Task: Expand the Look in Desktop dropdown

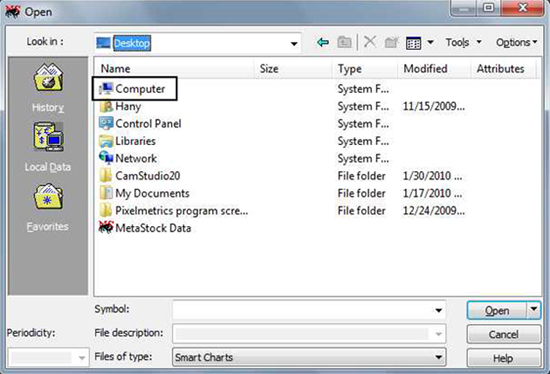Action: click(x=294, y=44)
